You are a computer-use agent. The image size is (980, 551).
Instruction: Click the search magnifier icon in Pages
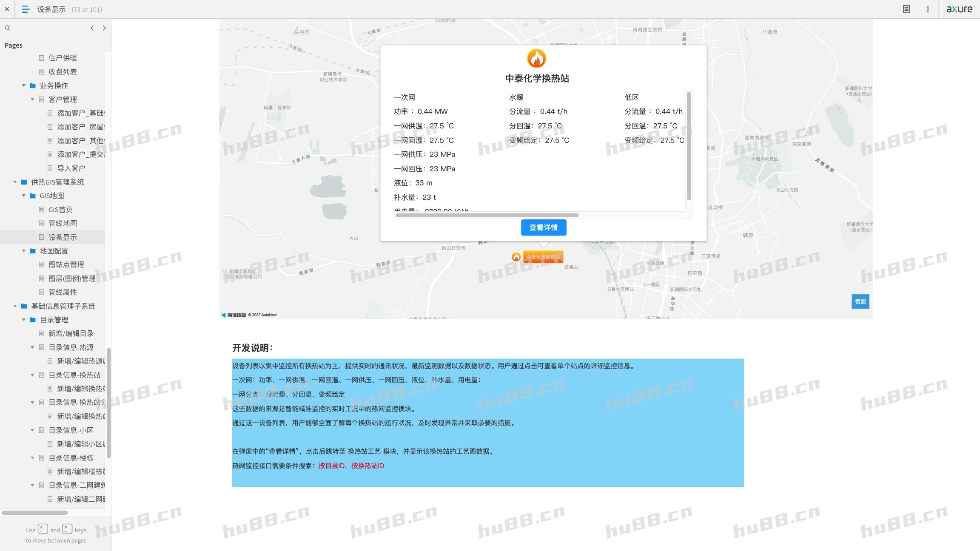click(x=8, y=28)
